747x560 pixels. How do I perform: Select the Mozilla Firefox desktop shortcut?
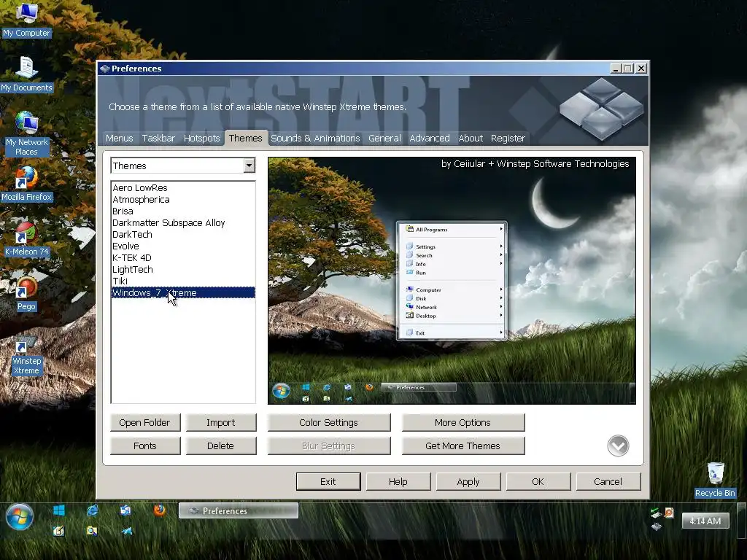click(x=26, y=184)
